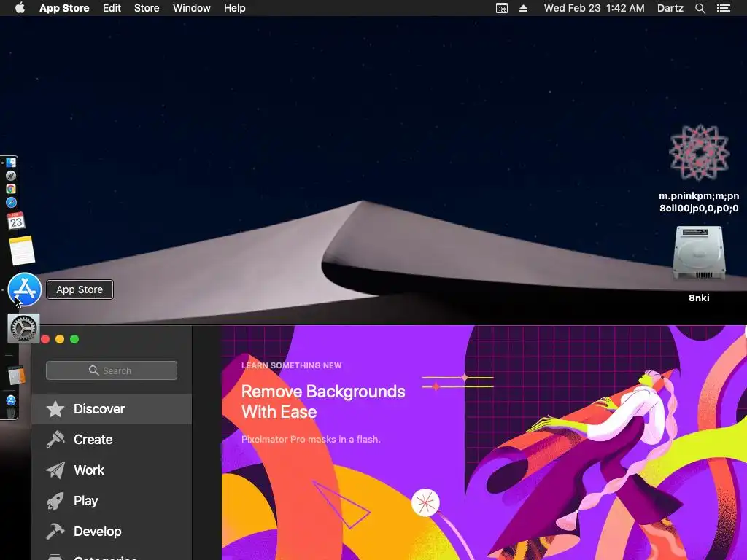
Task: Select the Play sidebar label
Action: pos(86,501)
